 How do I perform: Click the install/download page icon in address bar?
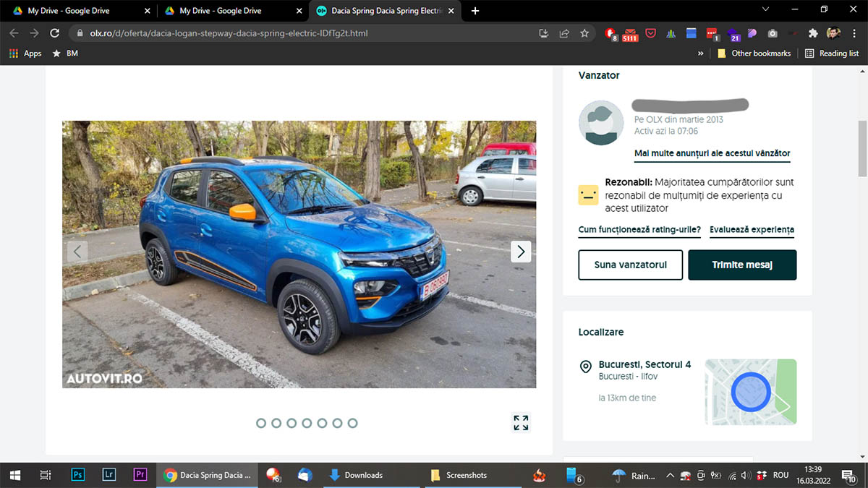(544, 33)
